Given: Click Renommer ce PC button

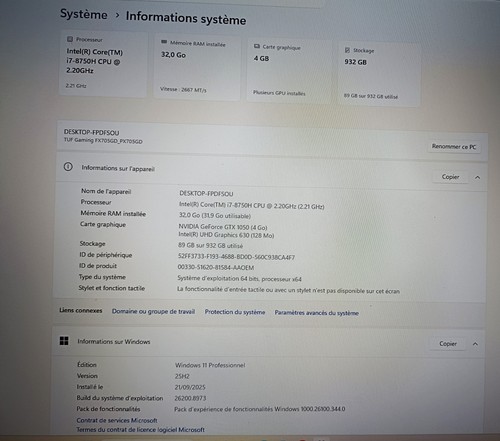Looking at the screenshot, I should (454, 147).
